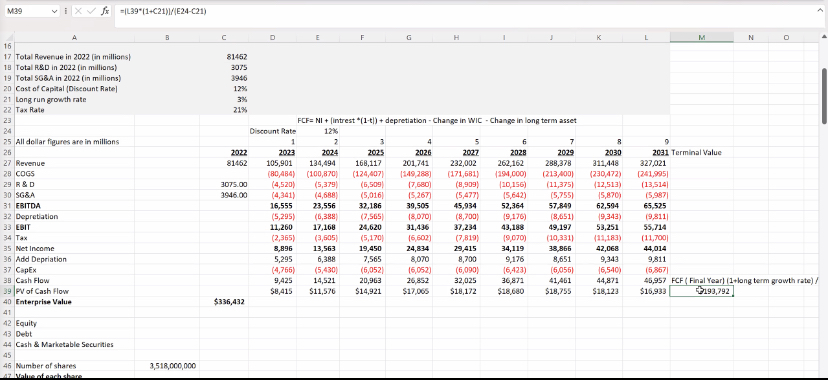Select column N header
The width and height of the screenshot is (828, 380).
click(750, 37)
